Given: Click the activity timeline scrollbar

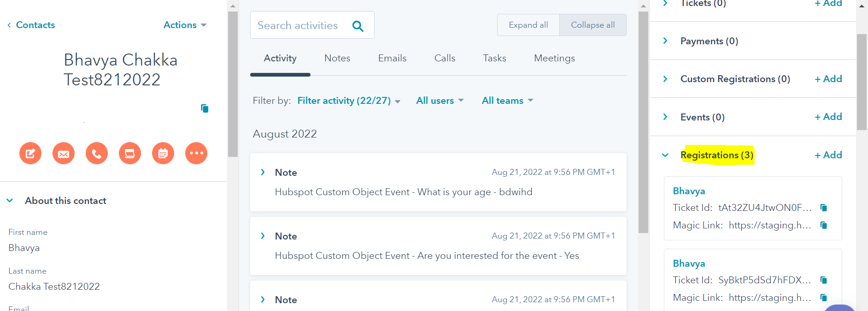Looking at the screenshot, I should (643, 122).
